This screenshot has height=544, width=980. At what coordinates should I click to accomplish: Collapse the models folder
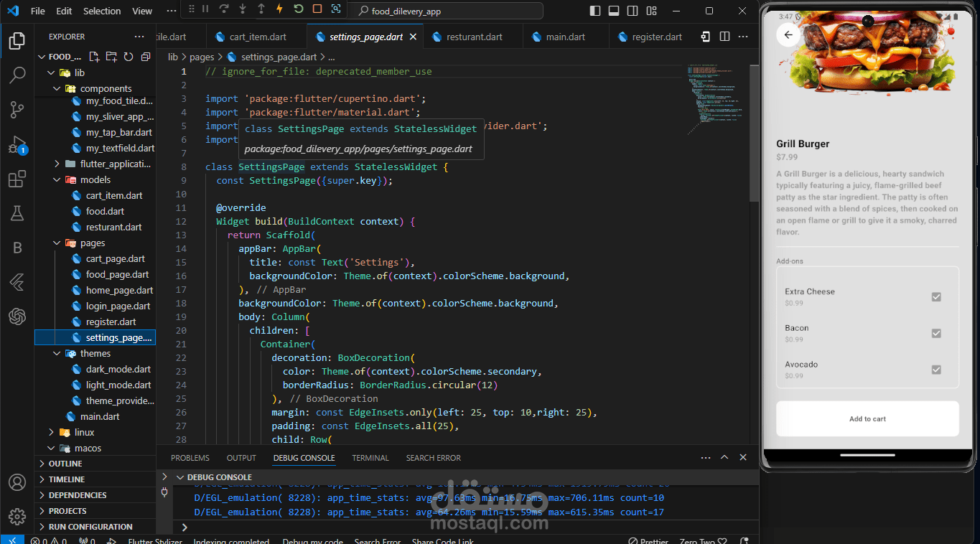[x=57, y=179]
